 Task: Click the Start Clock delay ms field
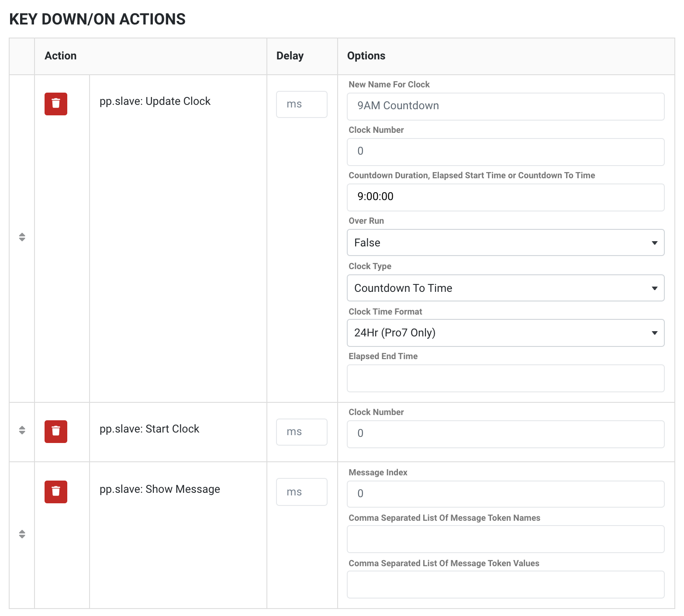coord(301,432)
